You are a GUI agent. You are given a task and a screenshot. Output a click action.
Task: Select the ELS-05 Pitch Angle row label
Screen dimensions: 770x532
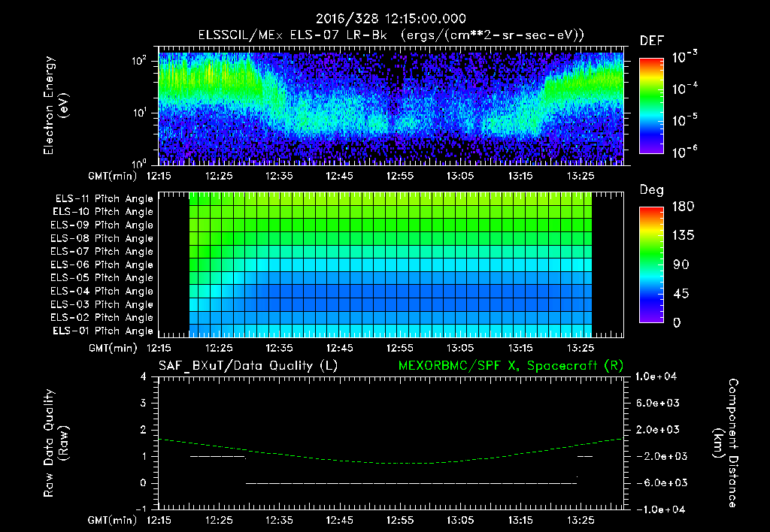click(102, 278)
